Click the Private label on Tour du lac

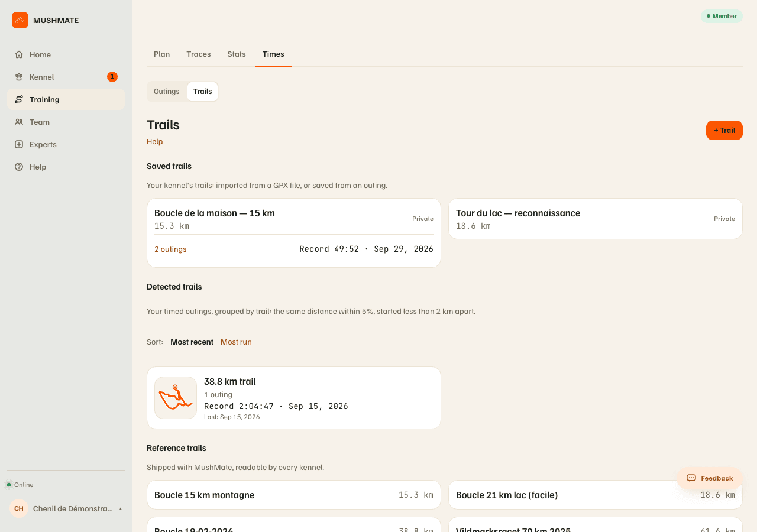[x=724, y=219]
